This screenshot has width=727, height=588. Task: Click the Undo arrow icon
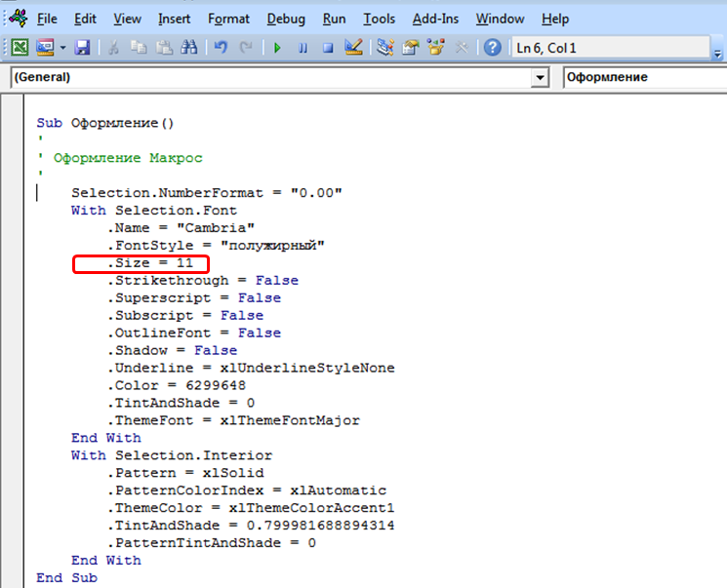222,48
